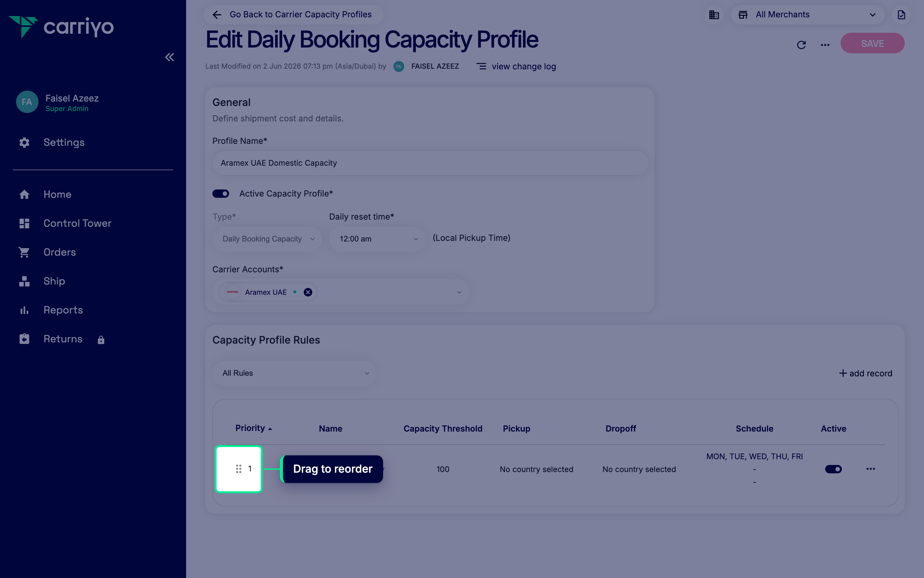Click the Schedule column header

(x=754, y=429)
